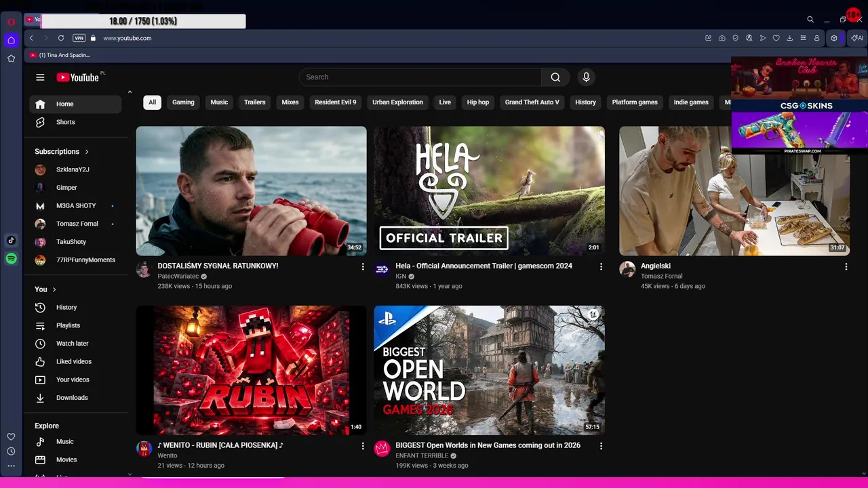Open Spotify in Opera sidebar
Screen dimensions: 868x488
11,258
